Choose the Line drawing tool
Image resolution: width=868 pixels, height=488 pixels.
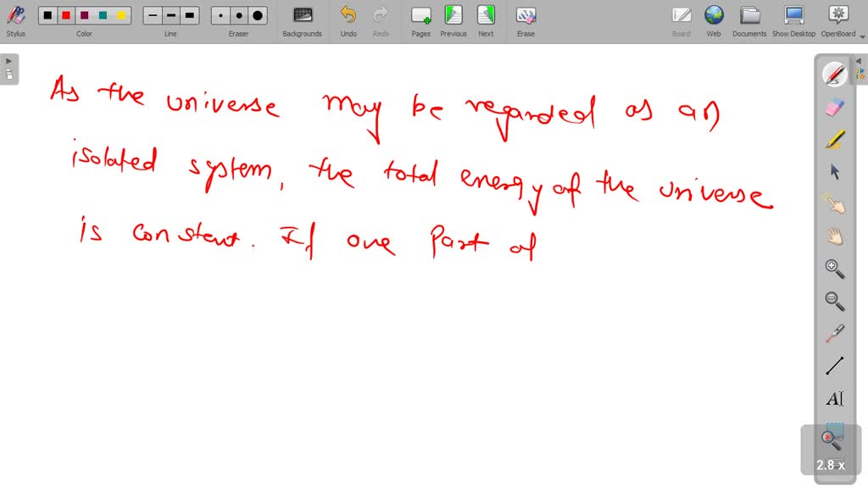[833, 366]
